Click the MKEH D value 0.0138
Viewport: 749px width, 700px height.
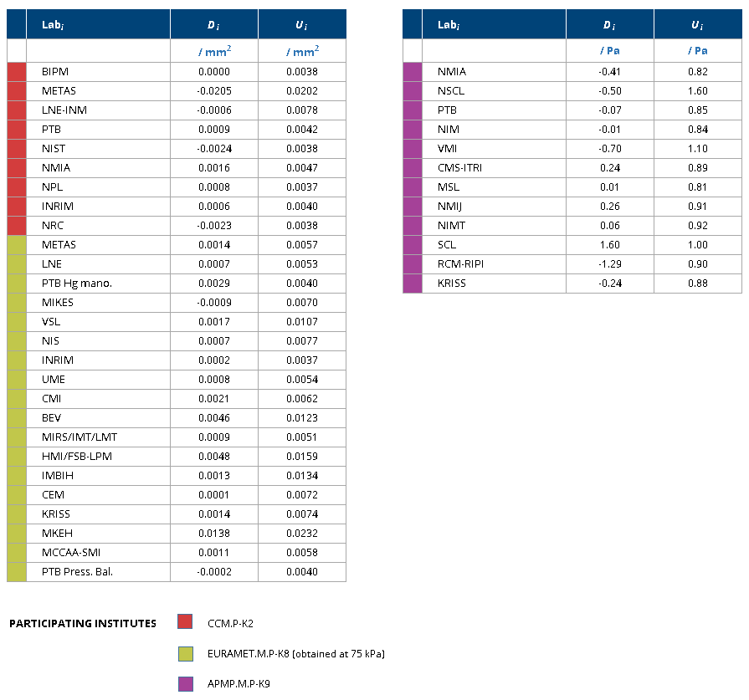coord(214,534)
